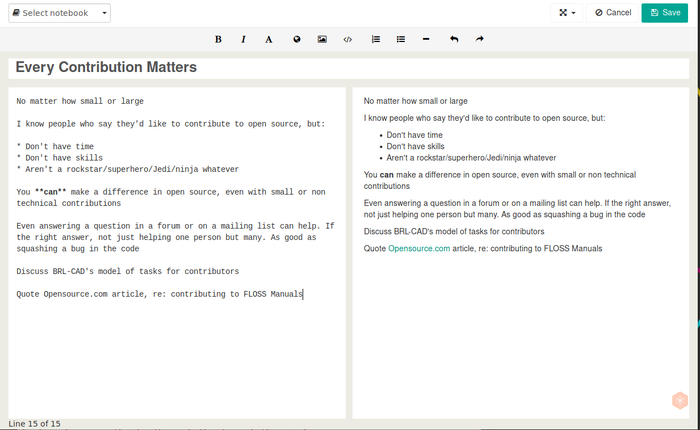
Task: Click the orange cube icon
Action: click(x=680, y=400)
